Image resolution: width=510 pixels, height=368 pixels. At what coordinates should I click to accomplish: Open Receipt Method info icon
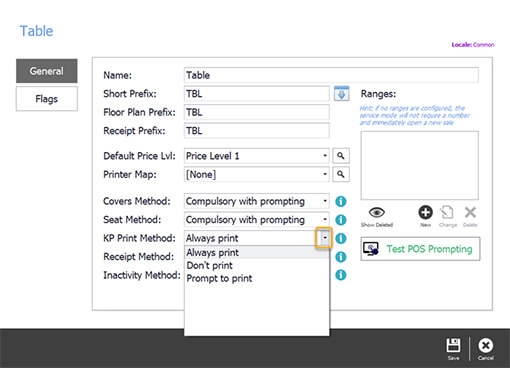340,257
